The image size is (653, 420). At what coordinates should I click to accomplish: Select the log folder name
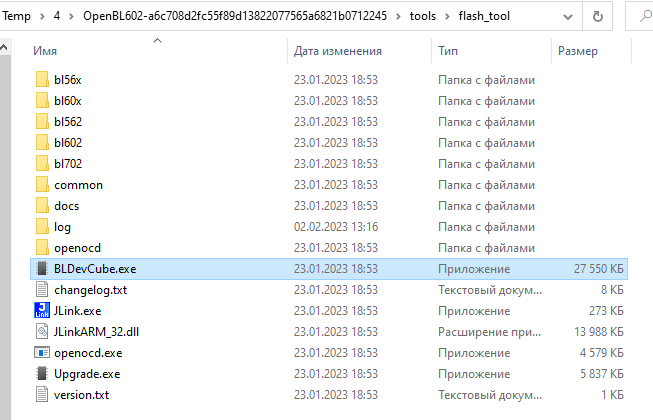pos(62,227)
